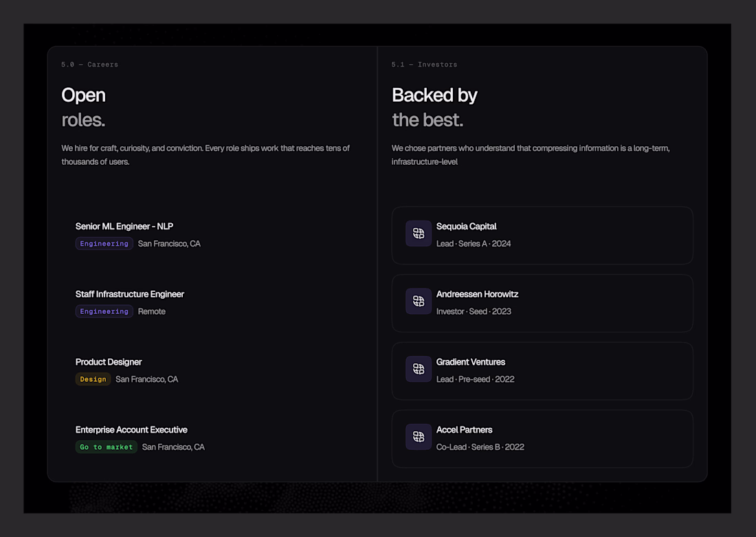Click the Accel Partners investor logo icon
756x537 pixels.
click(418, 437)
